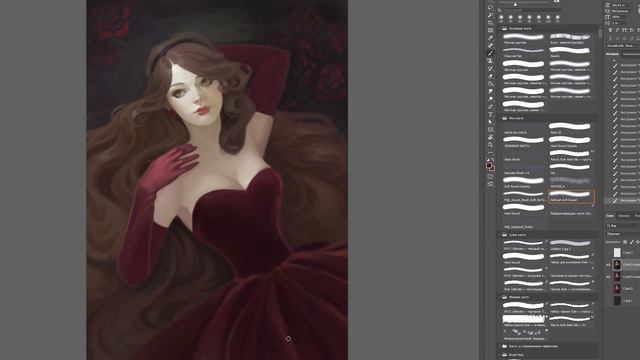Show the Слой 2 layer
Viewport: 640px width, 360px height.
[x=608, y=253]
